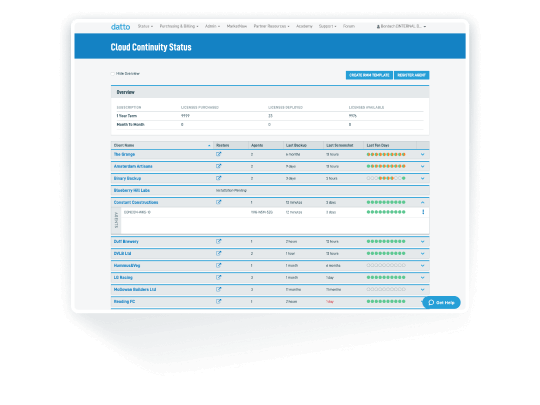
Task: Open restore link for Binary Backup
Action: coord(218,178)
